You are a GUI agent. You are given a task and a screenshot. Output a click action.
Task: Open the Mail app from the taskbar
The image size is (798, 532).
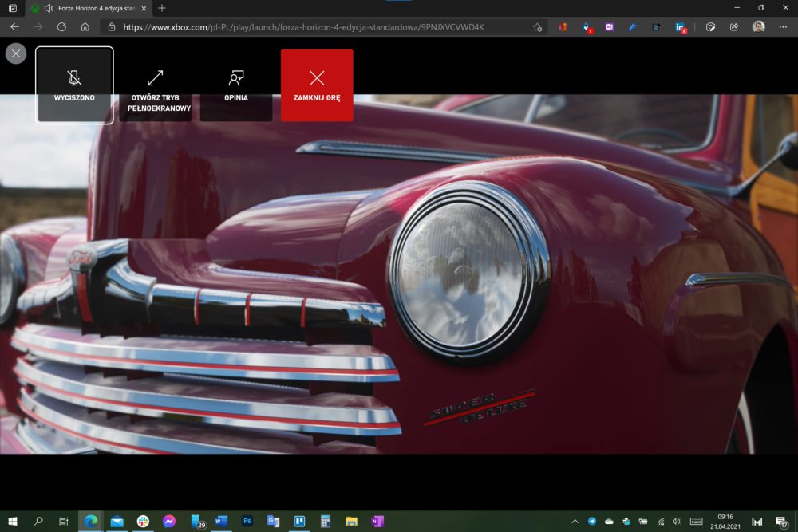click(x=117, y=522)
